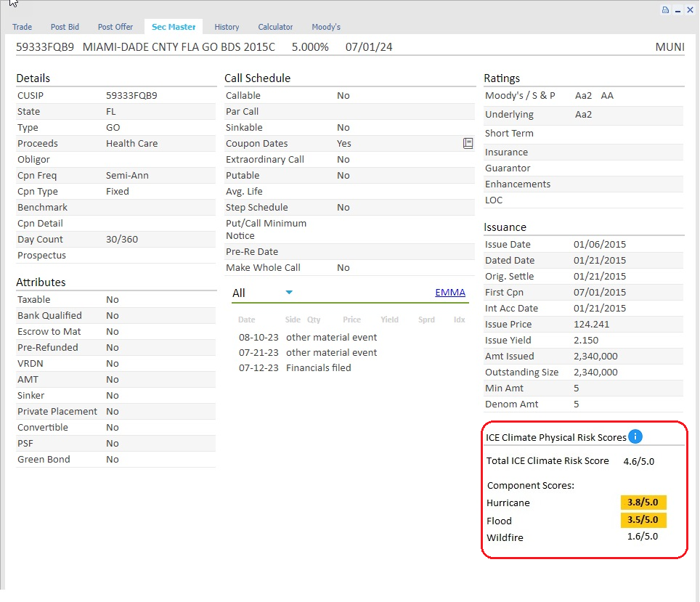Click the Hurricane 3.8/5.0 score badge
Screen dimensions: 700x602
(x=643, y=503)
